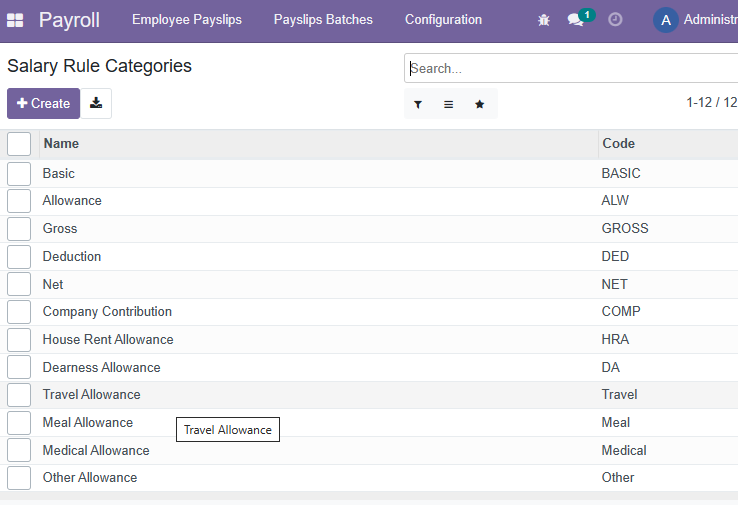Open the Filters funnel icon
The width and height of the screenshot is (738, 505).
pos(418,104)
